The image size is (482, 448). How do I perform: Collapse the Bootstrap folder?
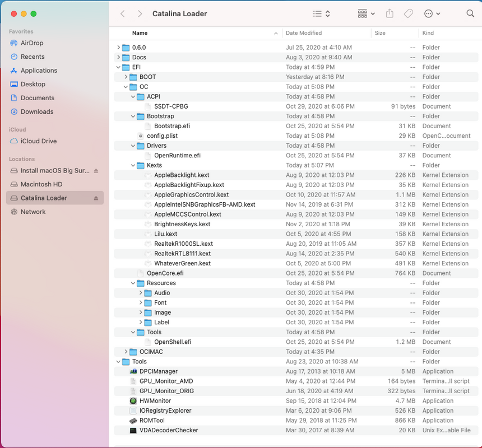133,116
